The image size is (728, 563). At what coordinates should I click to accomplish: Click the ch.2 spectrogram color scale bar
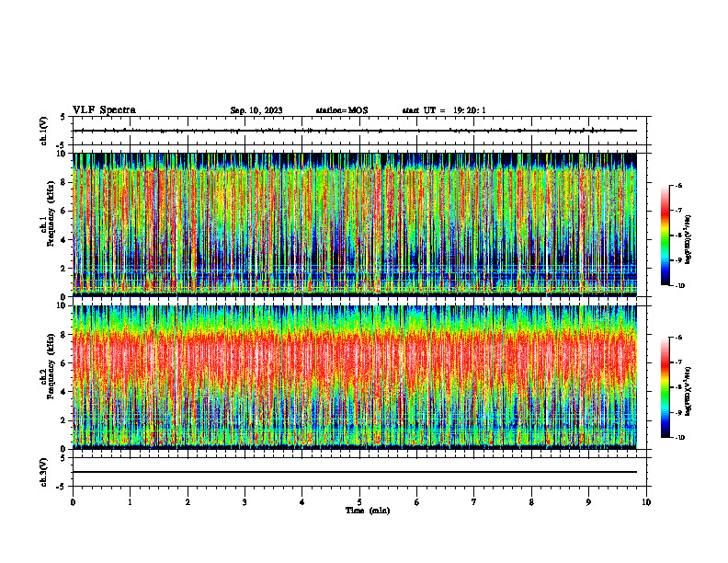(x=665, y=387)
